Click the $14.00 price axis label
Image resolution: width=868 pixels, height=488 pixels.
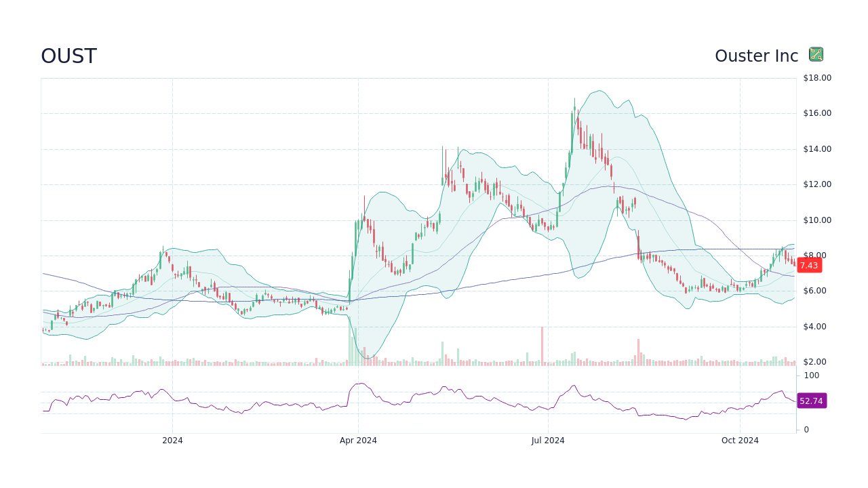817,149
